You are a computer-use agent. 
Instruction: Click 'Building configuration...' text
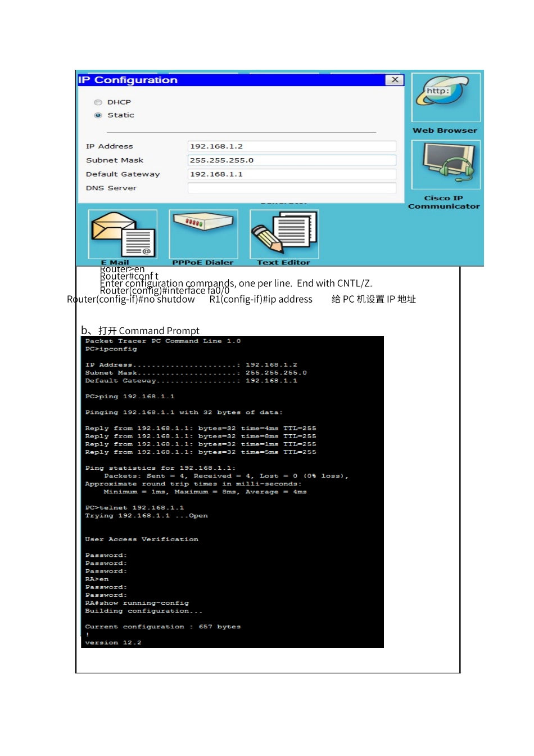click(144, 611)
